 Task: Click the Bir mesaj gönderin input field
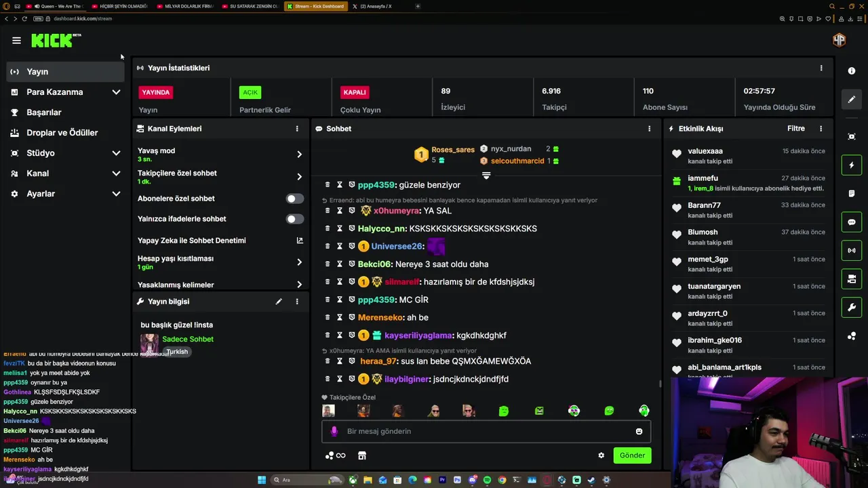click(486, 431)
